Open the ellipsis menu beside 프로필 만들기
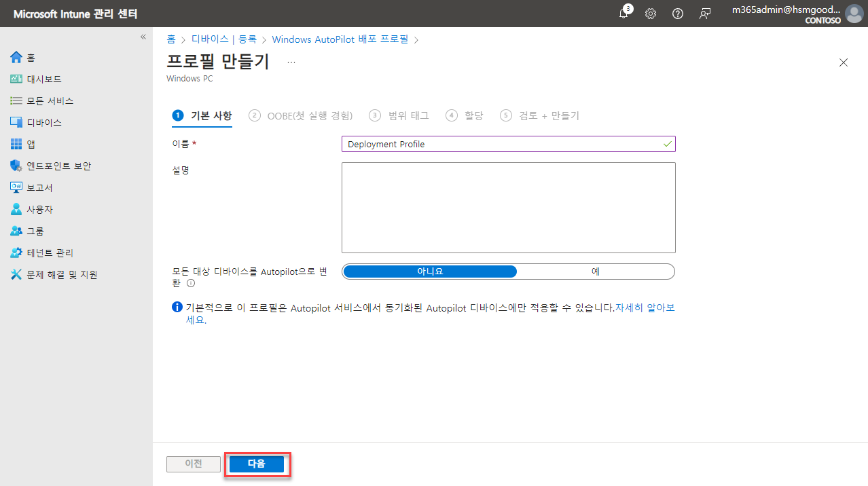This screenshot has height=486, width=868. 291,61
